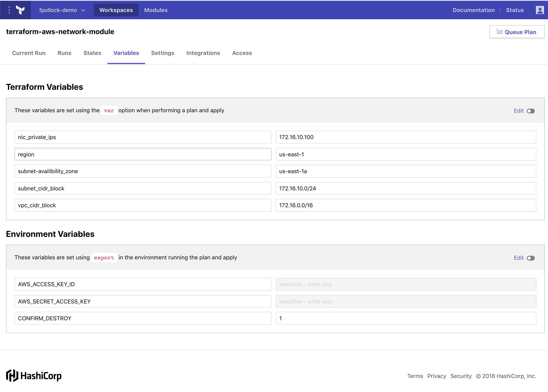Go to the Modules menu item
The width and height of the screenshot is (548, 392).
tap(156, 10)
